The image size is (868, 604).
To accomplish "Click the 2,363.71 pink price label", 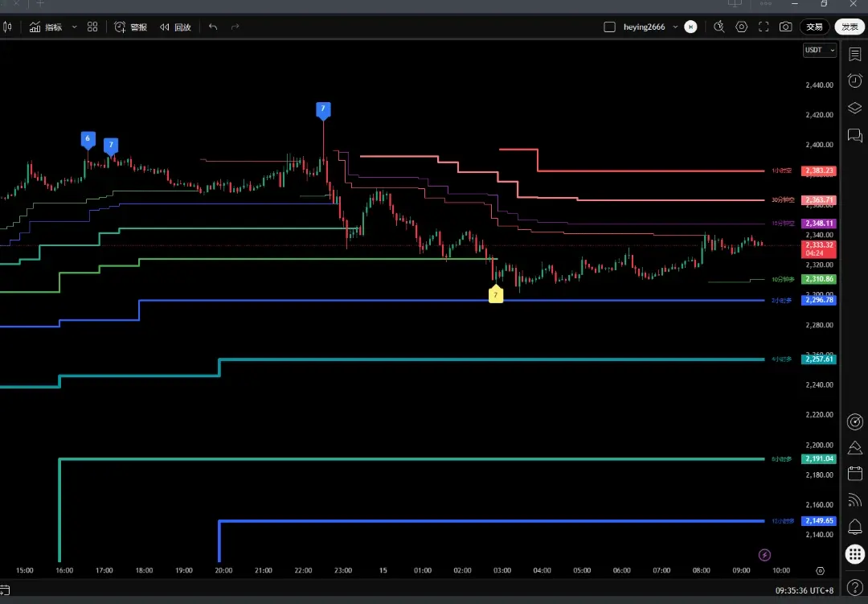I will coord(819,200).
